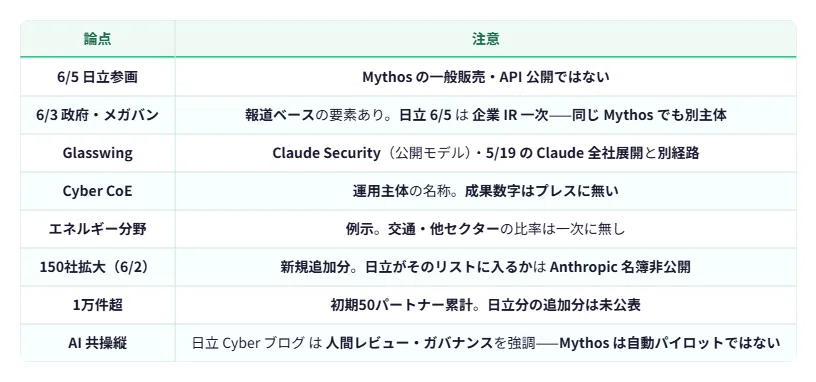Click the 日立 Cyber ブログ note
The image size is (816, 382).
(486, 343)
